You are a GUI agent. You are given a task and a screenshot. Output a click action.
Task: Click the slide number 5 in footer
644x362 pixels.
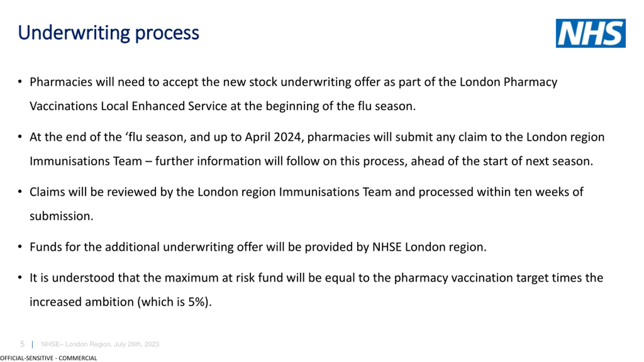[22, 344]
